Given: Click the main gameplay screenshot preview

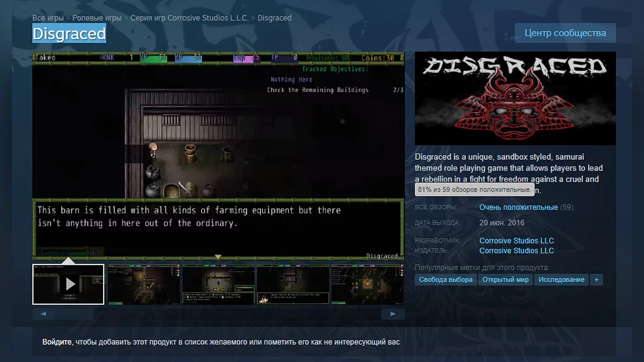Looking at the screenshot, I should (218, 156).
